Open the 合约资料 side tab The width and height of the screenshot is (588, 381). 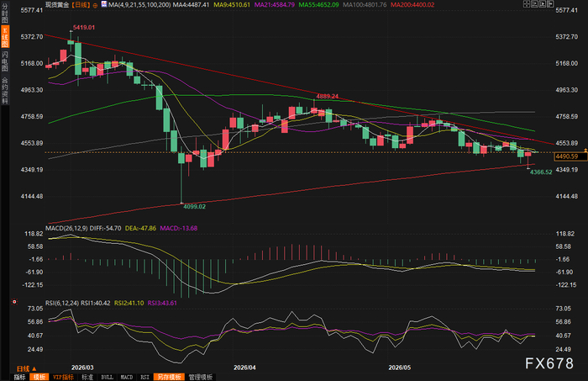[5, 91]
